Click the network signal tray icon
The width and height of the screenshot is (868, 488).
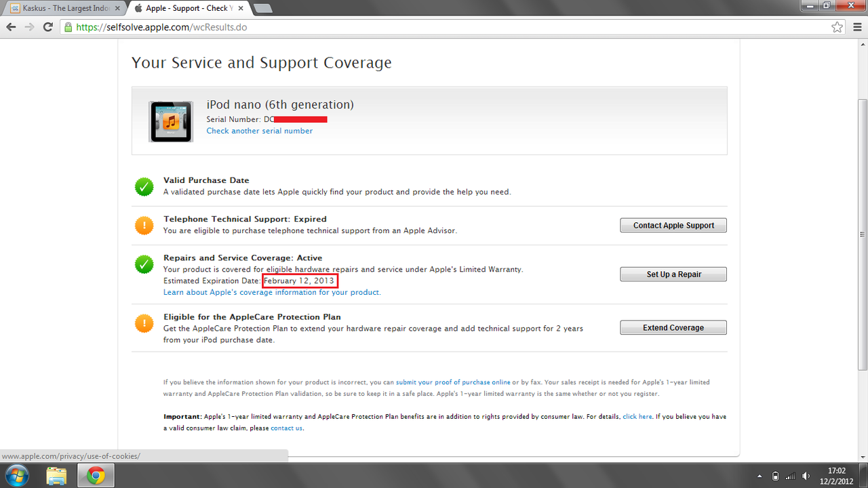pyautogui.click(x=790, y=476)
